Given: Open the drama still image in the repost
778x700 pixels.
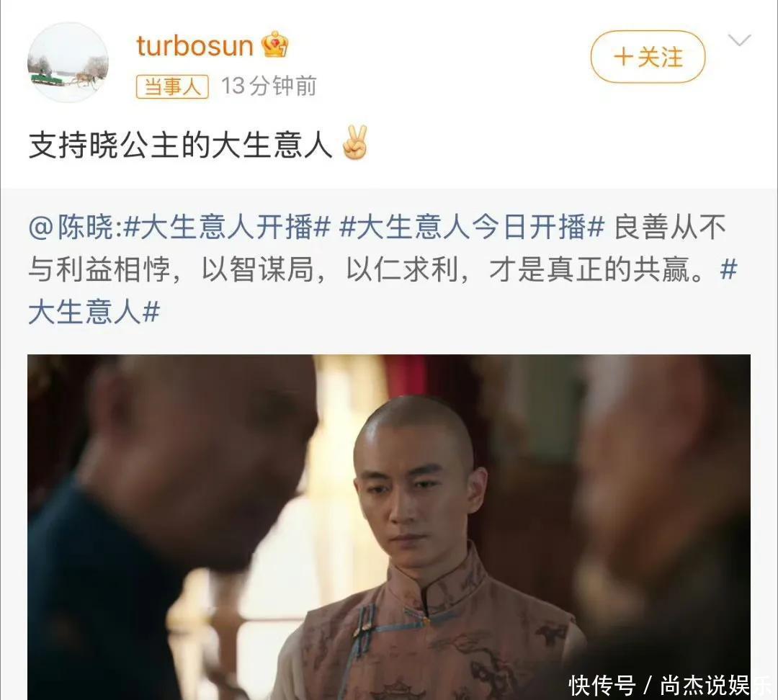Looking at the screenshot, I should tap(389, 527).
